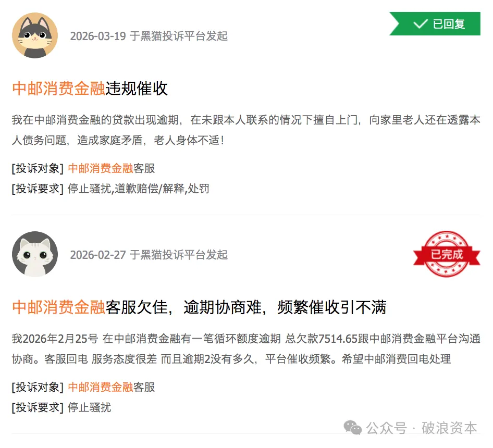Click the checkmark inside the 已回复 badge
This screenshot has height=448, width=493.
[x=421, y=23]
